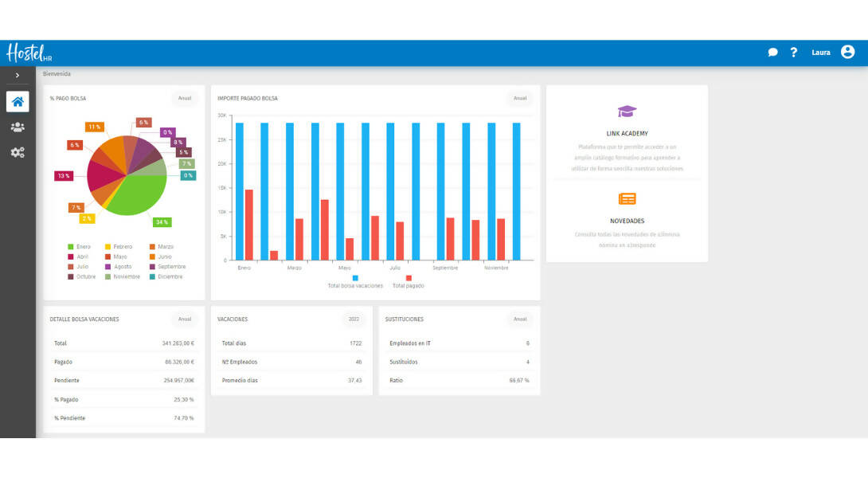Open the Employees group icon in sidebar
Image resolution: width=868 pixels, height=478 pixels.
[18, 127]
